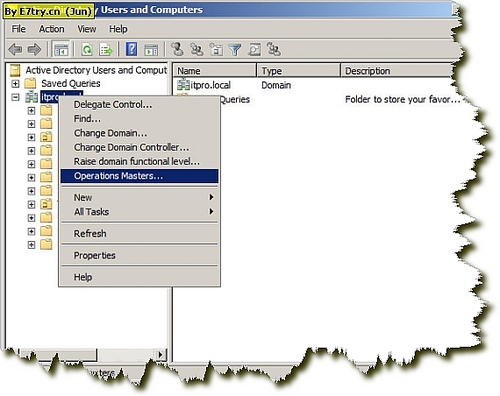This screenshot has height=396, width=500.
Task: Click the Back arrow toolbar icon
Action: coord(15,50)
